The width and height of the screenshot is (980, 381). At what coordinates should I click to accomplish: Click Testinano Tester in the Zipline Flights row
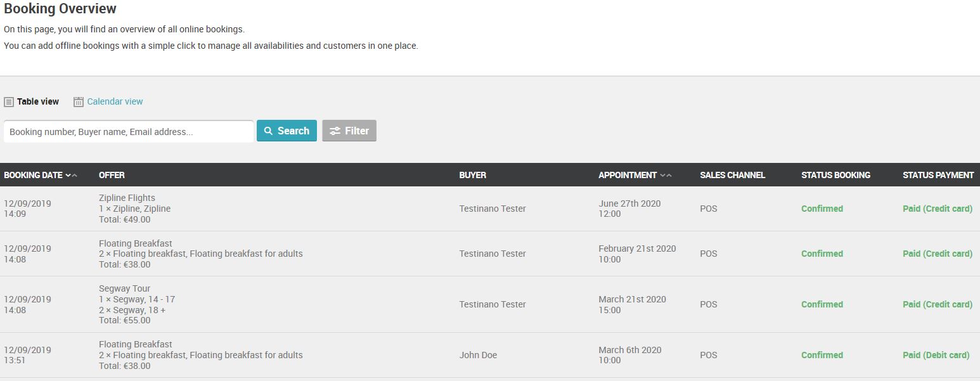(493, 209)
